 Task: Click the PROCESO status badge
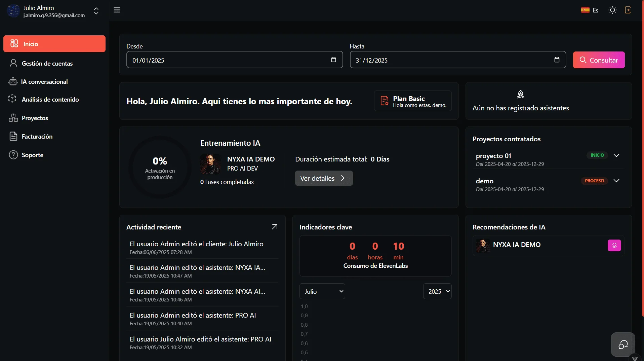tap(594, 181)
